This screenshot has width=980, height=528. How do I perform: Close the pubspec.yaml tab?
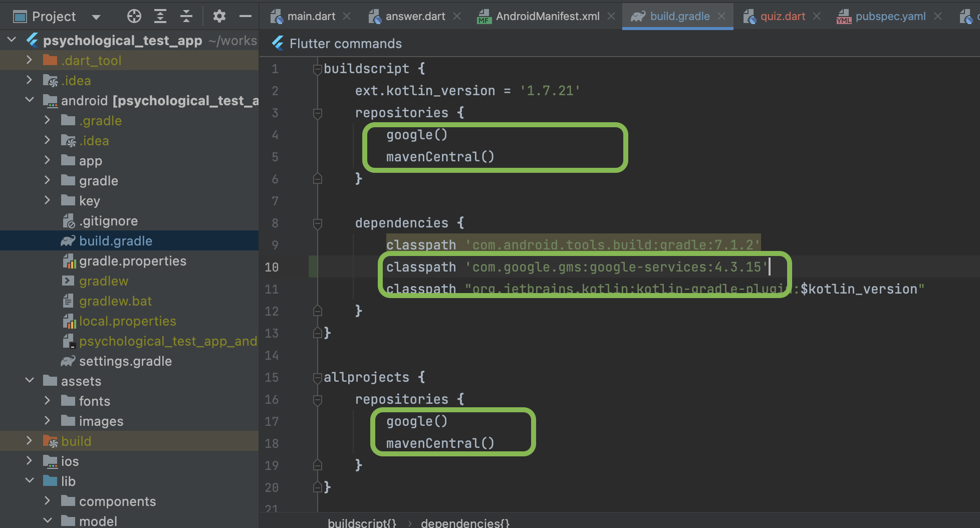pyautogui.click(x=938, y=17)
